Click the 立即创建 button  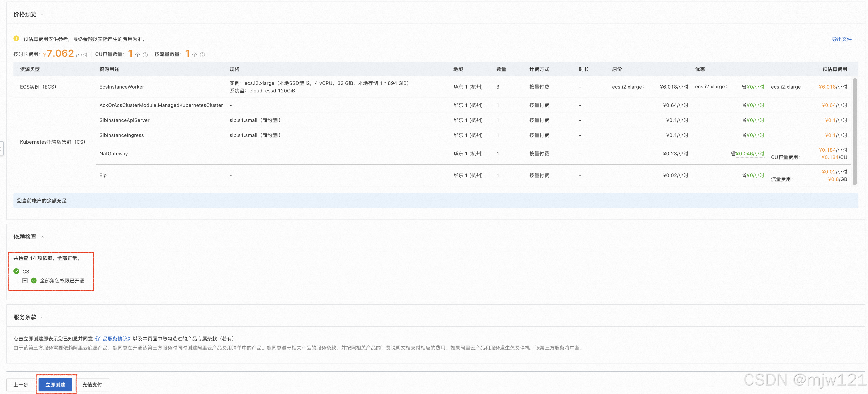[x=55, y=384]
